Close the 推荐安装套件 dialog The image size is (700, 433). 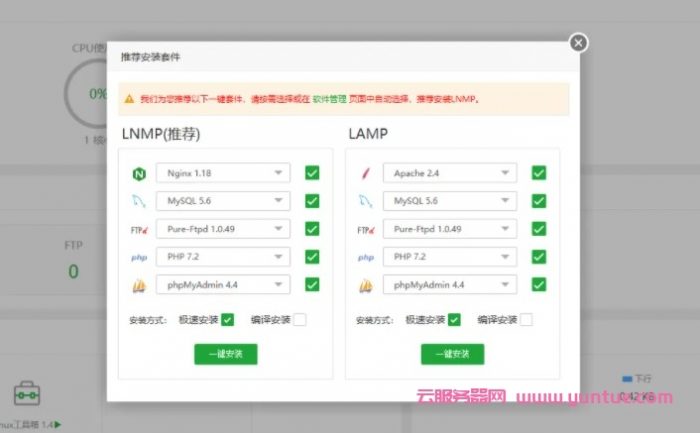(x=578, y=42)
